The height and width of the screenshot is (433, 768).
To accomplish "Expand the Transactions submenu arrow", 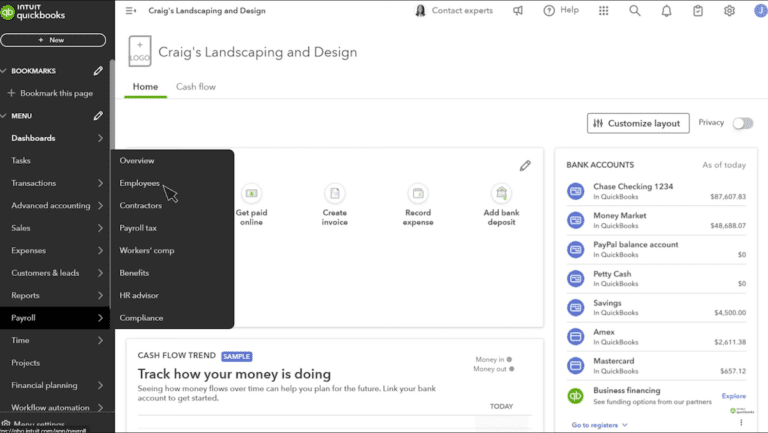I will coord(101,183).
